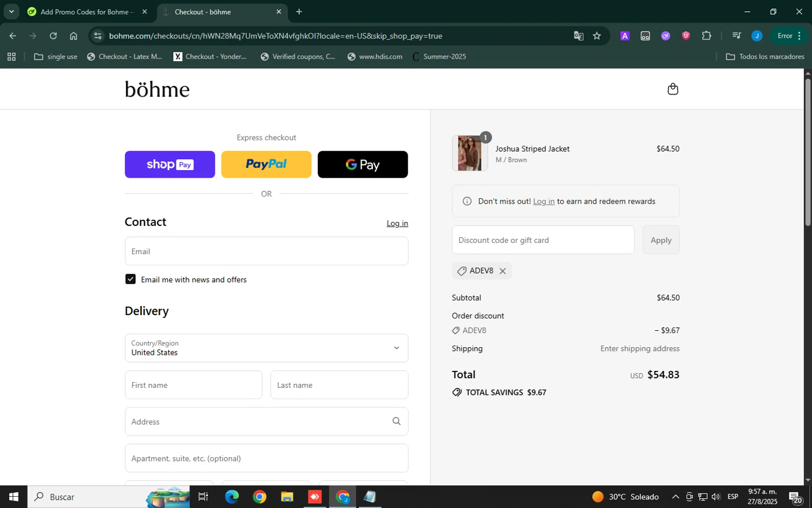
Task: Click the Apartment, suite, etc. field
Action: (266, 458)
